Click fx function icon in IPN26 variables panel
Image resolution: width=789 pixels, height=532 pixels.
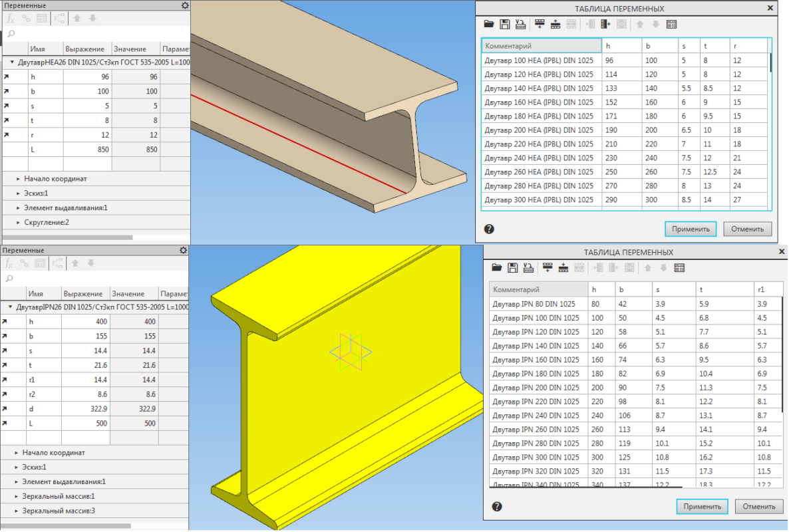coord(9,263)
